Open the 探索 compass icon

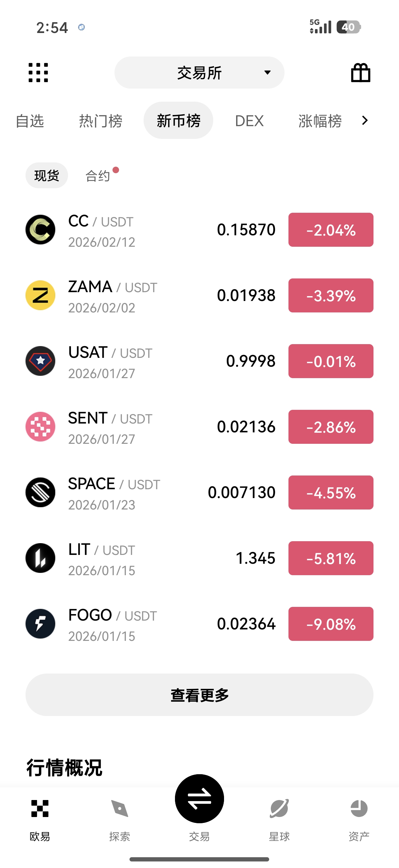[x=119, y=809]
